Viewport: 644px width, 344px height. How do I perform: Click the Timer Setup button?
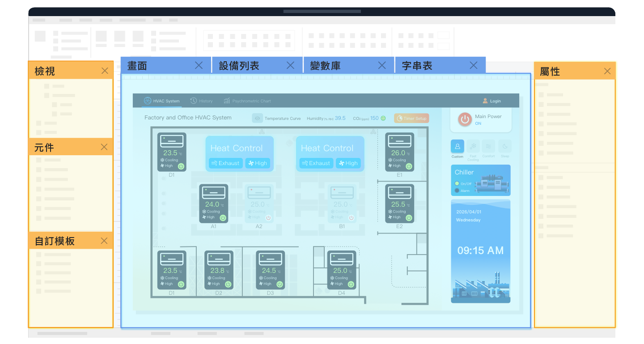(411, 118)
